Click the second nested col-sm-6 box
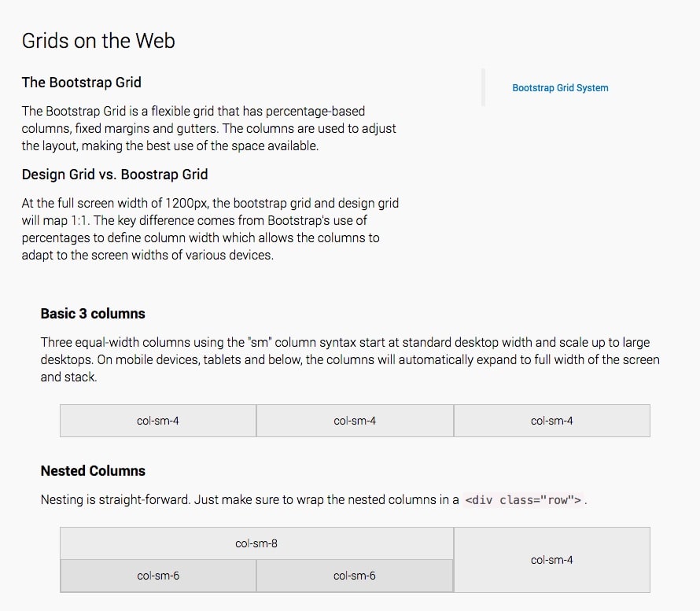Viewport: 700px width, 611px height. (x=355, y=576)
